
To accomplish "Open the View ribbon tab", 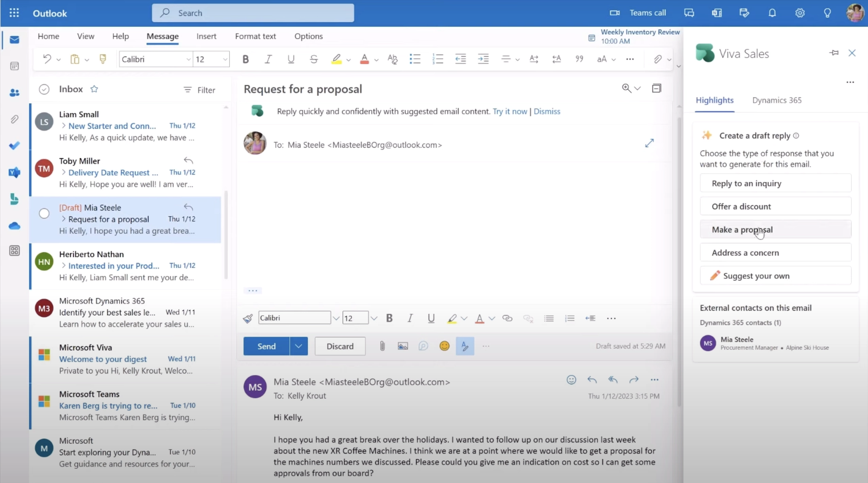I will coord(85,36).
